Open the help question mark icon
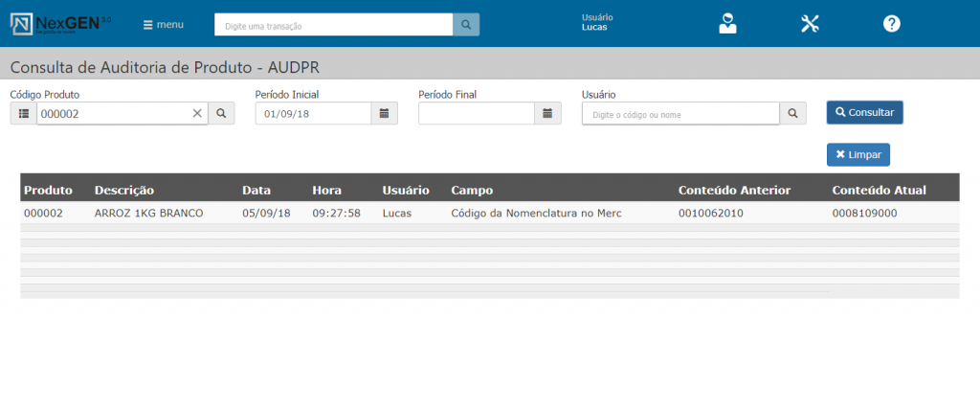980x409 pixels. pos(891,24)
